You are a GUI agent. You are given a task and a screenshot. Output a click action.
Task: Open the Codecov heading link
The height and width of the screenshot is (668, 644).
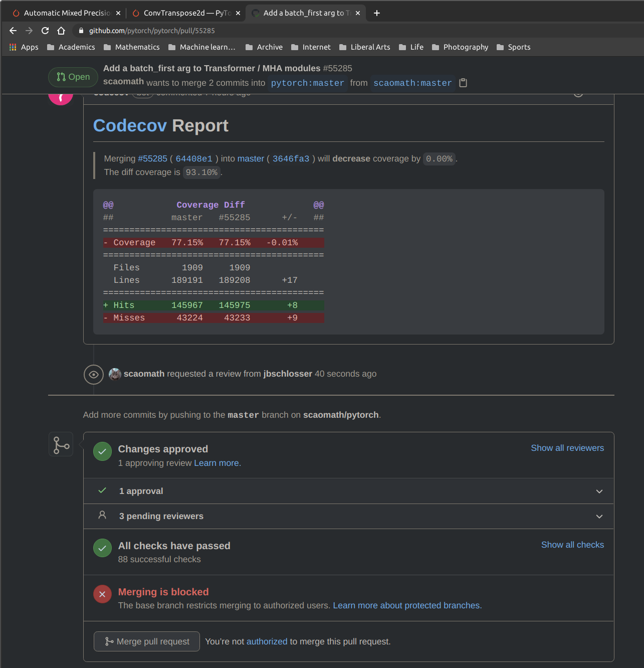coord(130,125)
